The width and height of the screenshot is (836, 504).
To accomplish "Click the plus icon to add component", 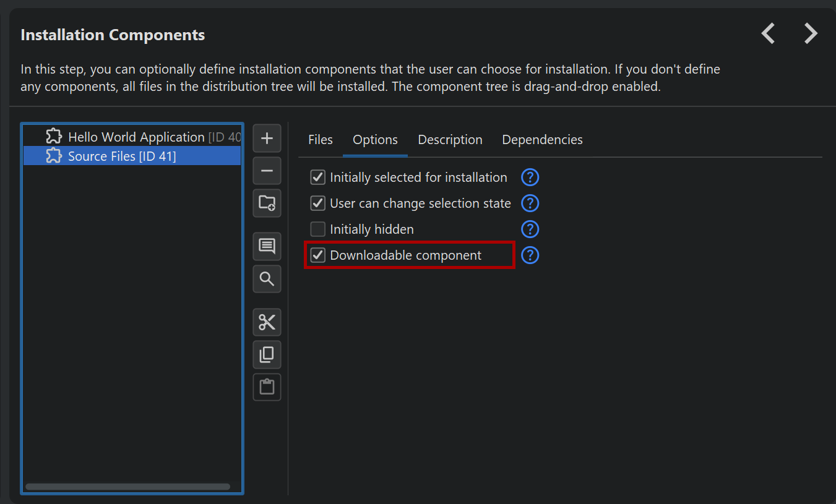I will click(267, 139).
